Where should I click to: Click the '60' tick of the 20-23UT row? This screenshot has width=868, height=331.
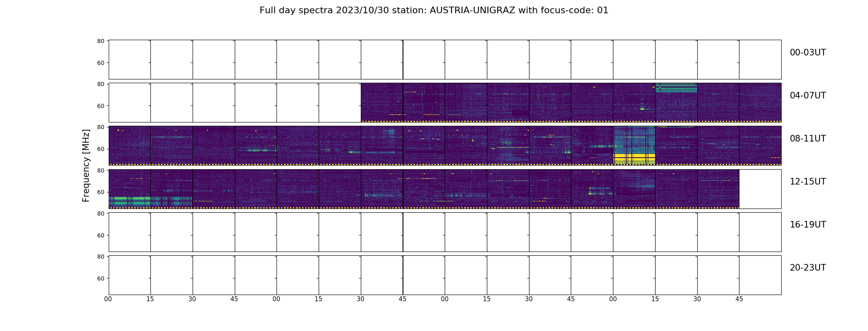pyautogui.click(x=100, y=278)
